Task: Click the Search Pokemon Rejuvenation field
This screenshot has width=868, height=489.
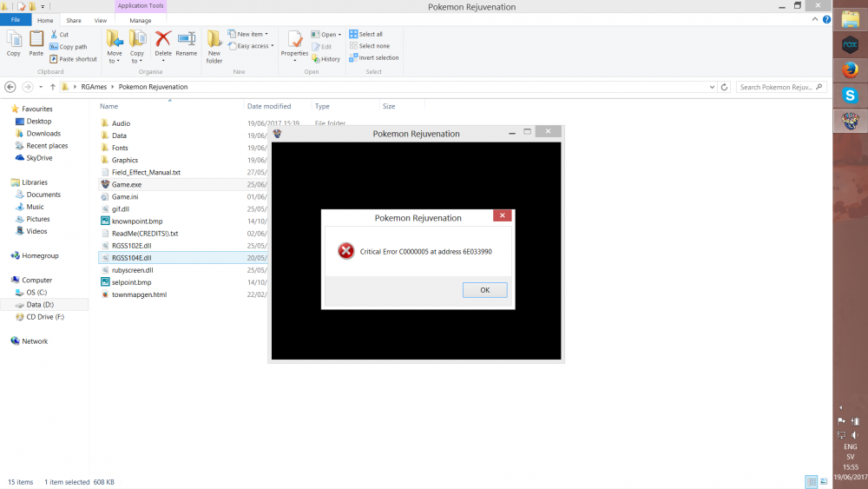Action: tap(780, 87)
